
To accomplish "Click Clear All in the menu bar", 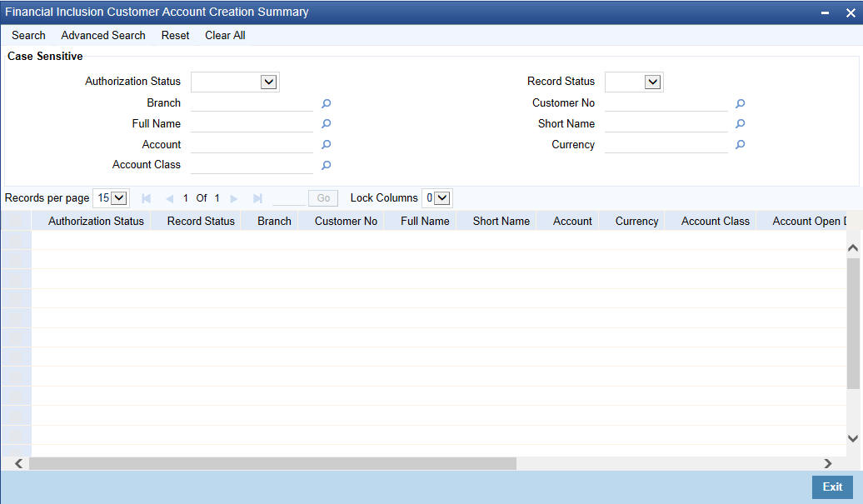I will coord(225,35).
